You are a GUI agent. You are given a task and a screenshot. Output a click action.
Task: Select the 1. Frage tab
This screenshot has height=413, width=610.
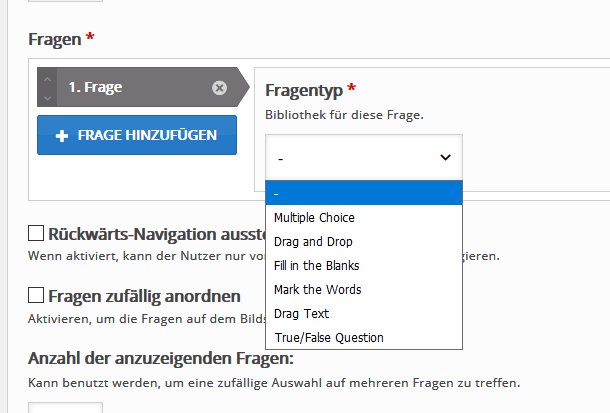130,87
